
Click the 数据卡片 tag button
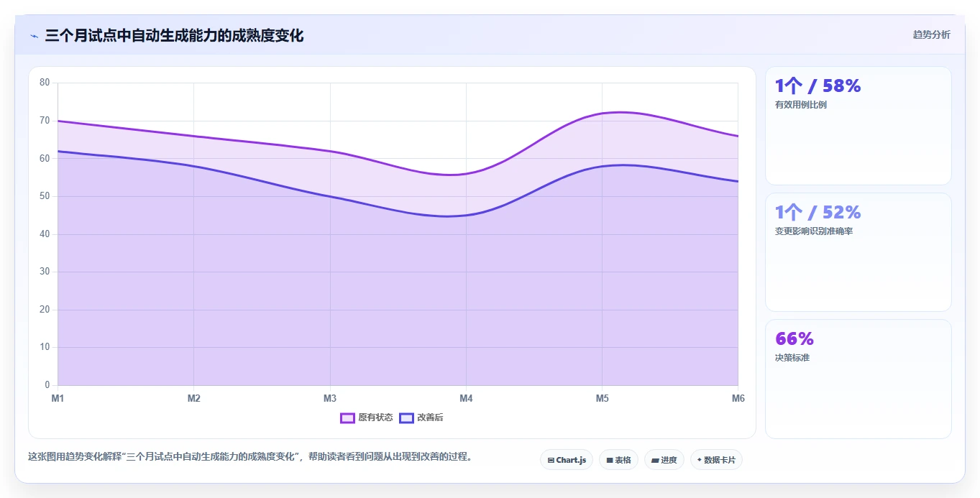click(716, 460)
